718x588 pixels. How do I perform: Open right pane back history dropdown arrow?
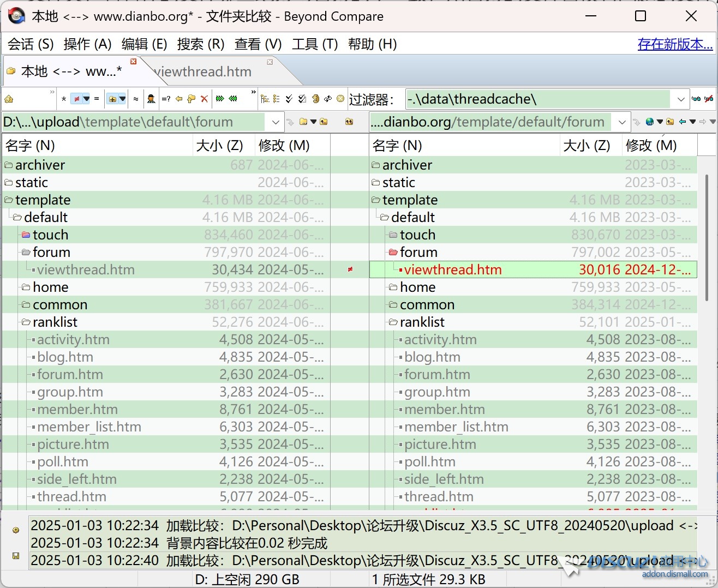(x=693, y=122)
